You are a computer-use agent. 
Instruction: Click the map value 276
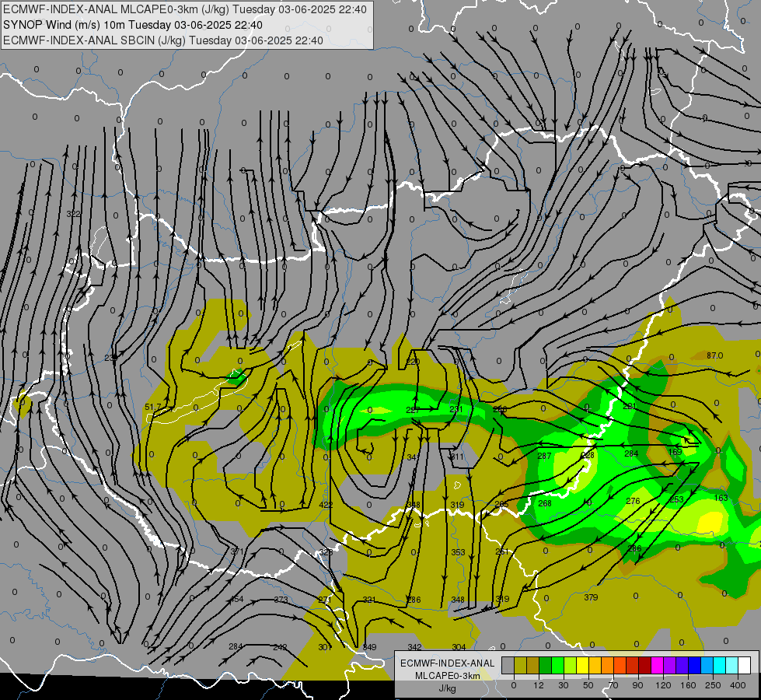click(633, 502)
